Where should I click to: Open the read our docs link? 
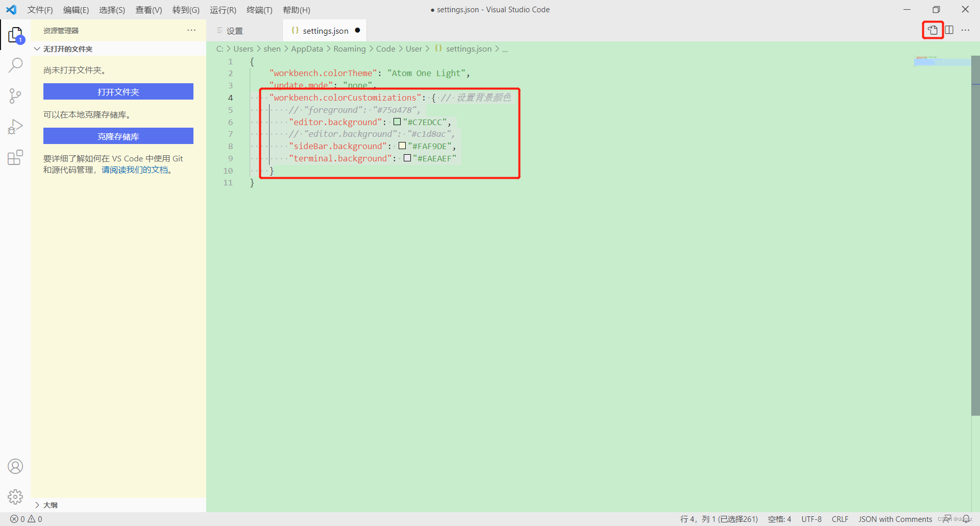pyautogui.click(x=135, y=170)
